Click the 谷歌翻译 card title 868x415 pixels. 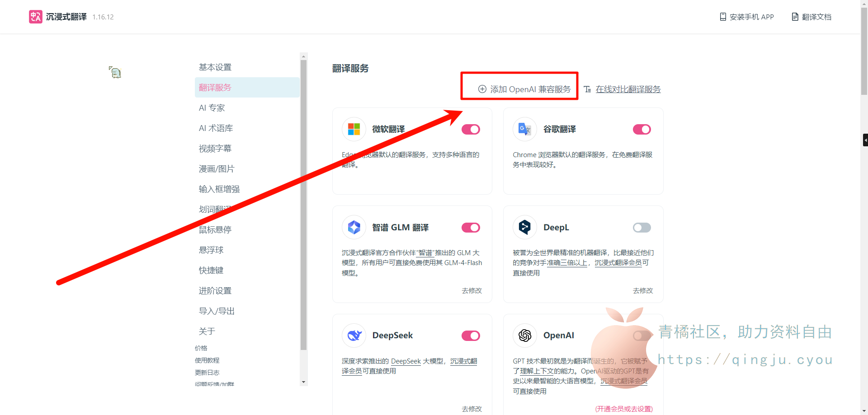tap(560, 129)
